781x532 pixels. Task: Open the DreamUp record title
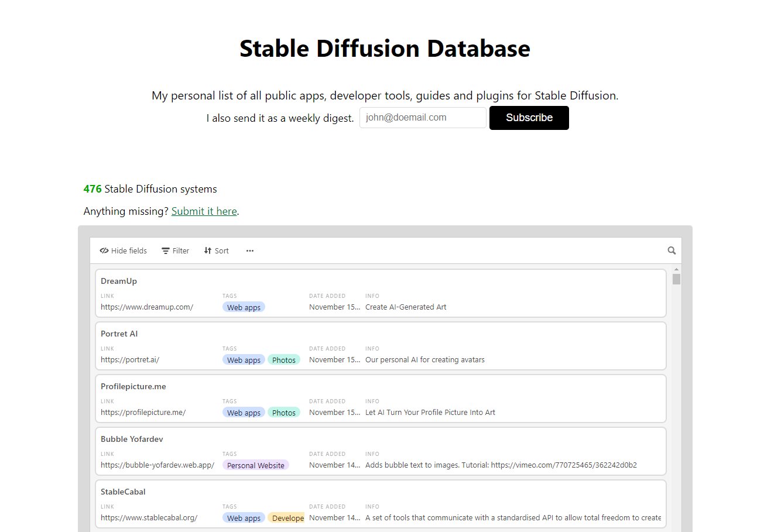pyautogui.click(x=119, y=281)
